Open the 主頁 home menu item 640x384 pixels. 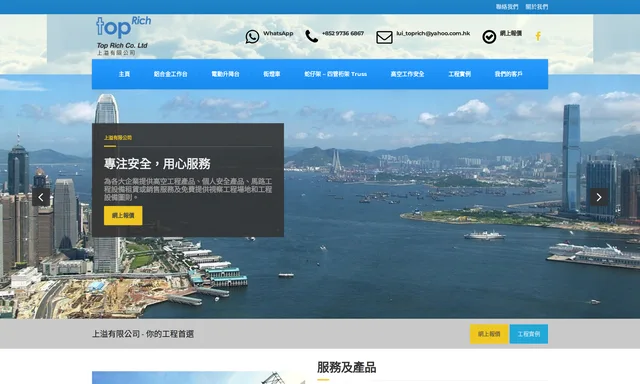(124, 74)
